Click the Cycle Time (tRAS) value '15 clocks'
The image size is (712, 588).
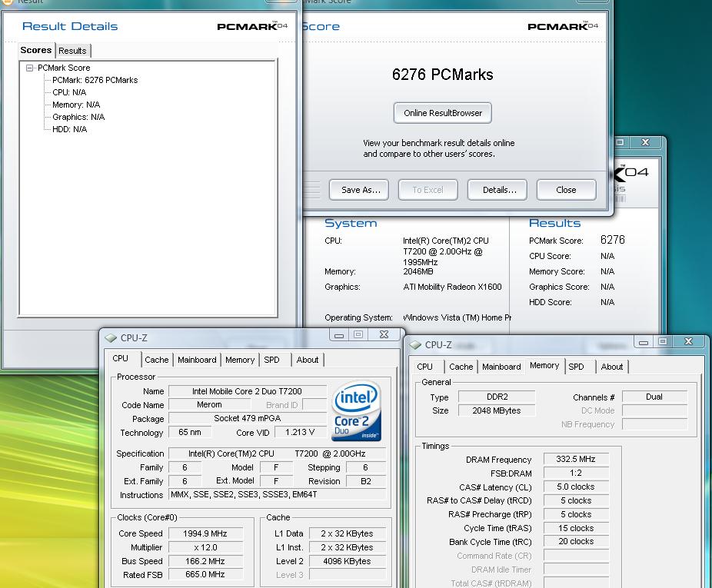[576, 528]
